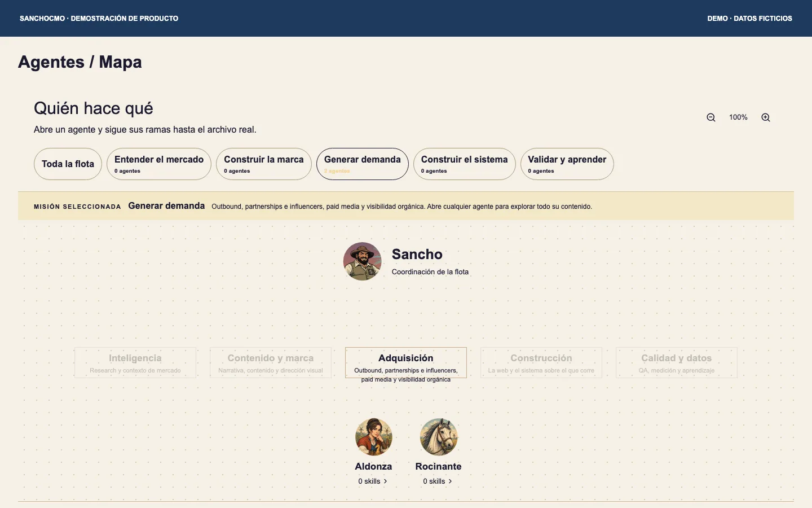Click the Coordinación de la flota subtitle
The width and height of the screenshot is (812, 508).
pos(430,272)
